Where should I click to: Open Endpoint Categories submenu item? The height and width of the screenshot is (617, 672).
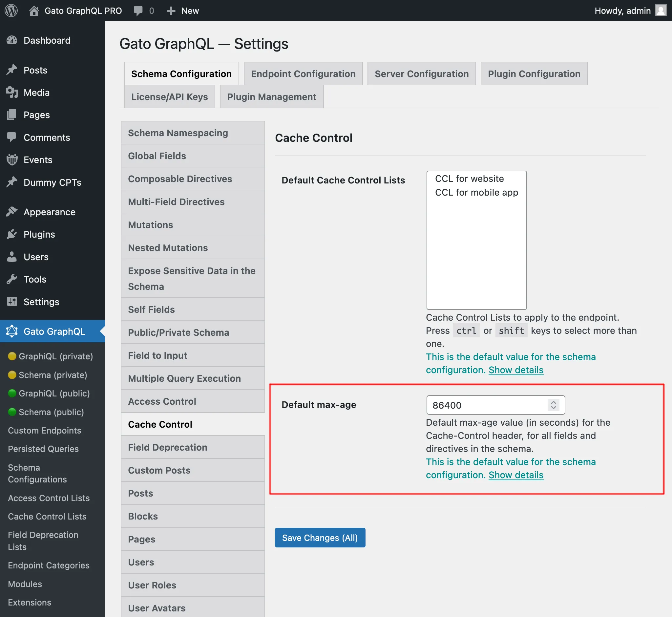49,565
